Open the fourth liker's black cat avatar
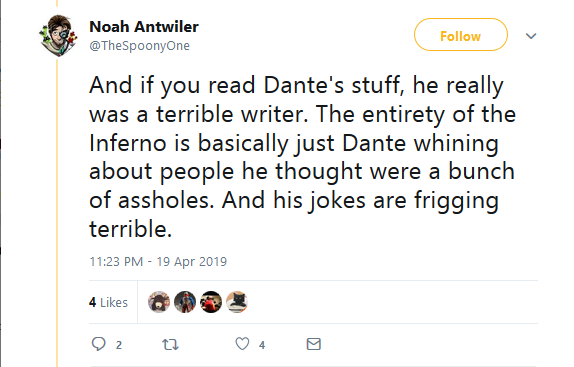Image resolution: width=574 pixels, height=367 pixels. (237, 302)
